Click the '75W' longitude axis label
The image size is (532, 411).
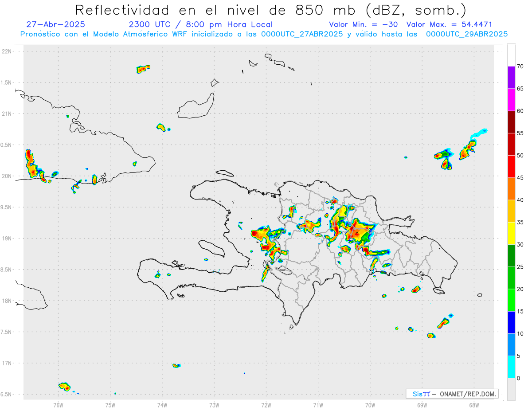coord(110,405)
